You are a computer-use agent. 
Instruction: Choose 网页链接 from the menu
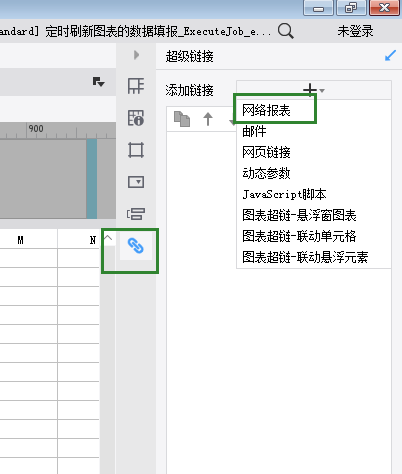266,152
